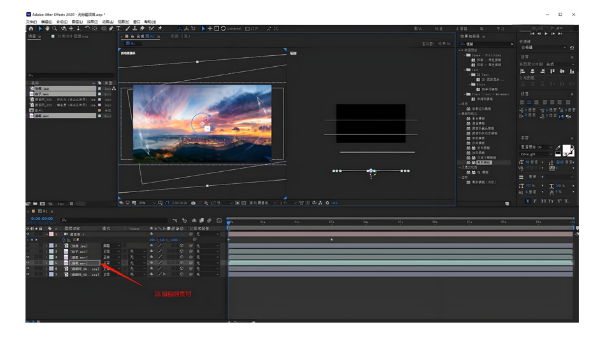605x364 pixels.
Task: Select the Hand tool in toolbar
Action: coord(47,29)
